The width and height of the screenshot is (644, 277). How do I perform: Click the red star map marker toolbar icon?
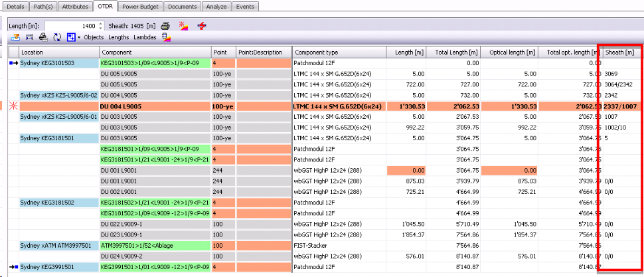[184, 26]
